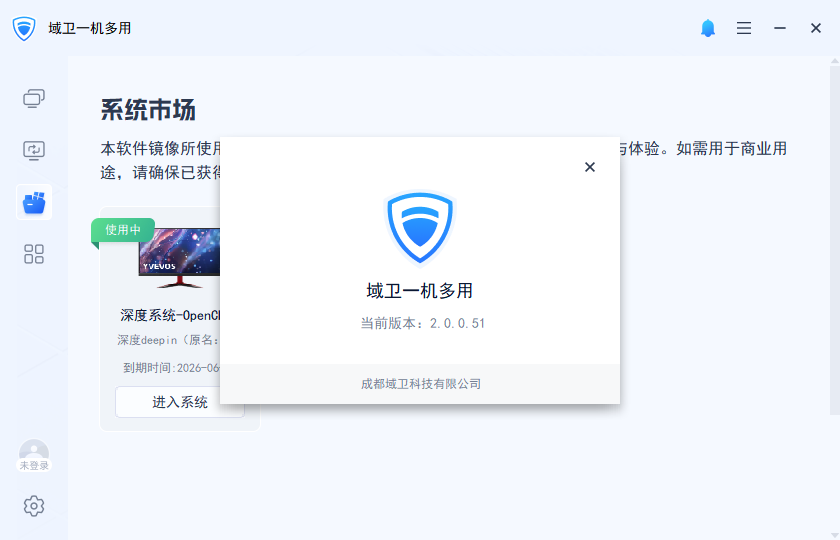Click the shield logo in title bar
840x540 pixels.
pyautogui.click(x=24, y=28)
